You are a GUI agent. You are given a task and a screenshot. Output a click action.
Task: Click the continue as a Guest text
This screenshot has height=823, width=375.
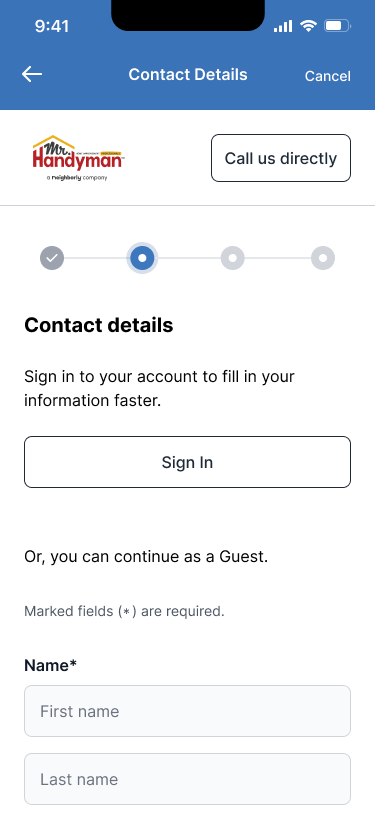point(146,557)
